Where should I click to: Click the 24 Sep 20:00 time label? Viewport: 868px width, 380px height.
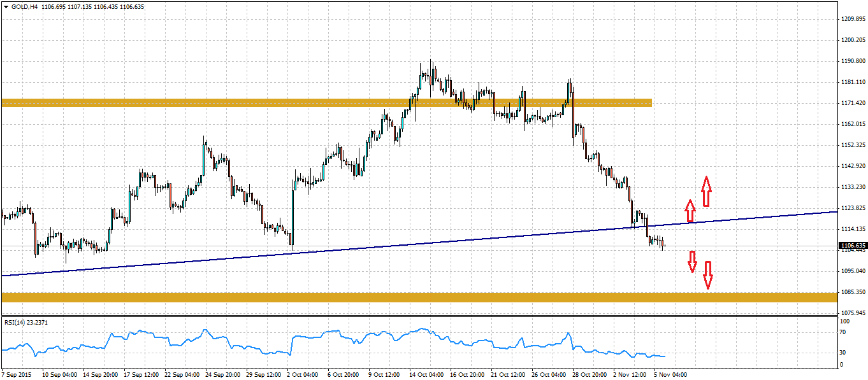pyautogui.click(x=224, y=374)
